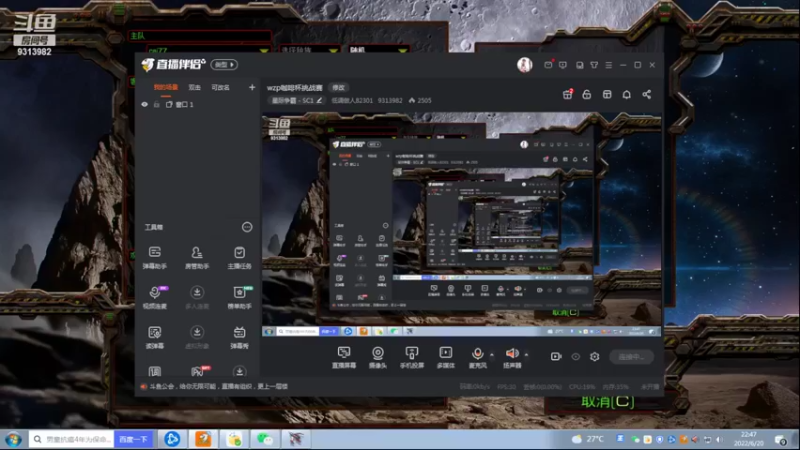Click the room number 9313982 text
This screenshot has height=450, width=800.
[x=390, y=101]
